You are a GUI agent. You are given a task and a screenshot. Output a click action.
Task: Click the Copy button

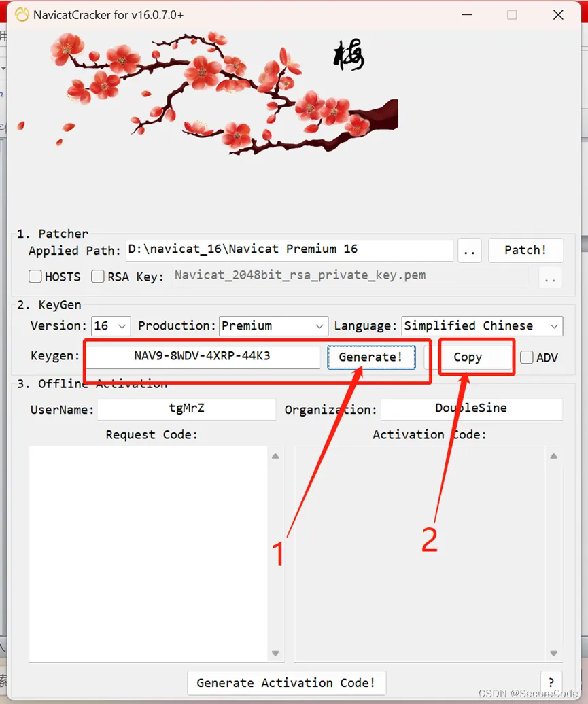tap(468, 357)
